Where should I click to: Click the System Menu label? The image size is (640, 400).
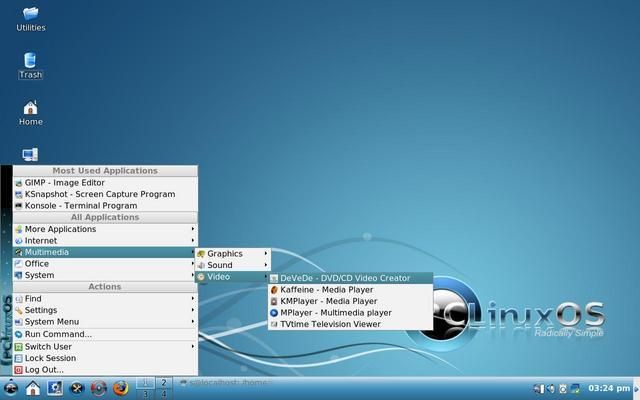[52, 322]
